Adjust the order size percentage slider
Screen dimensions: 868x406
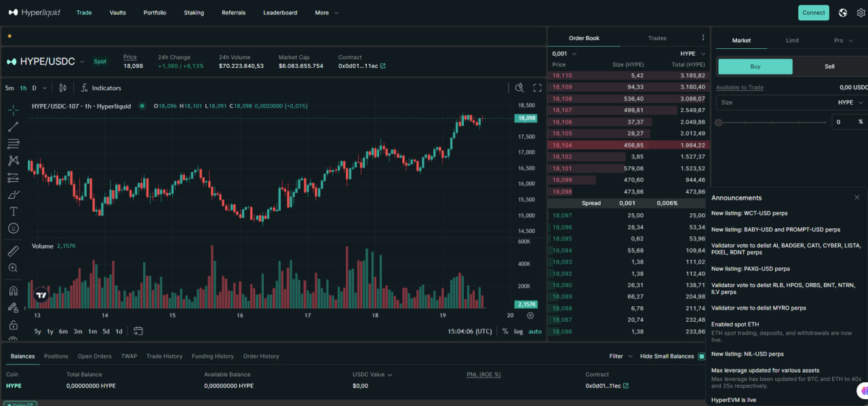click(719, 122)
